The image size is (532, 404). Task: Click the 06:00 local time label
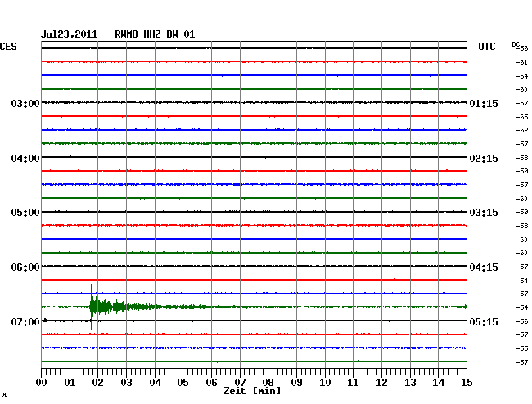25,267
